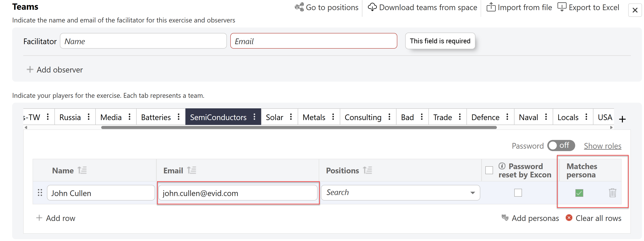Click Download teams from space cloud icon
This screenshot has width=644, height=241.
tap(372, 7)
